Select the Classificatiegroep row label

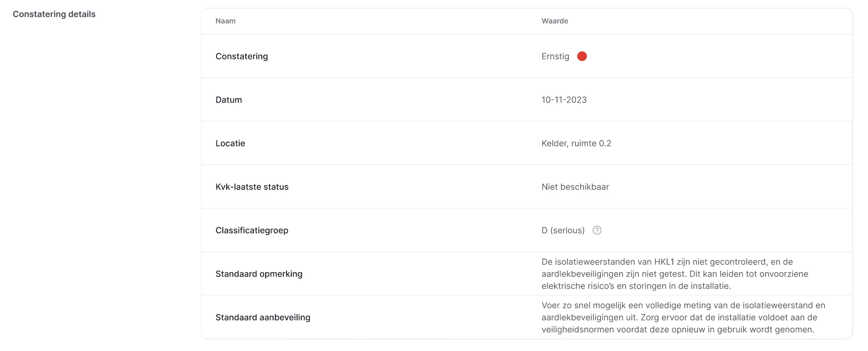point(252,230)
